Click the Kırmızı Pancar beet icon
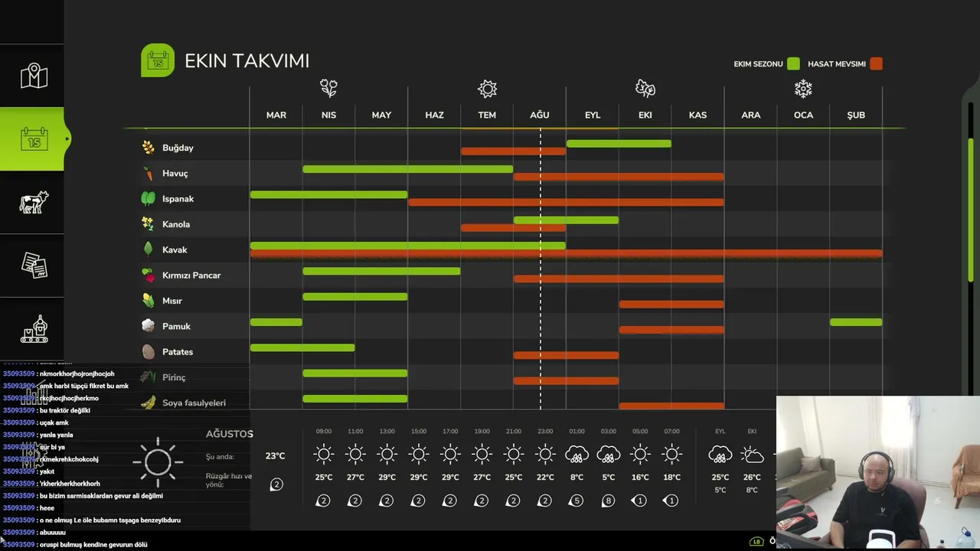The width and height of the screenshot is (980, 551). click(148, 275)
